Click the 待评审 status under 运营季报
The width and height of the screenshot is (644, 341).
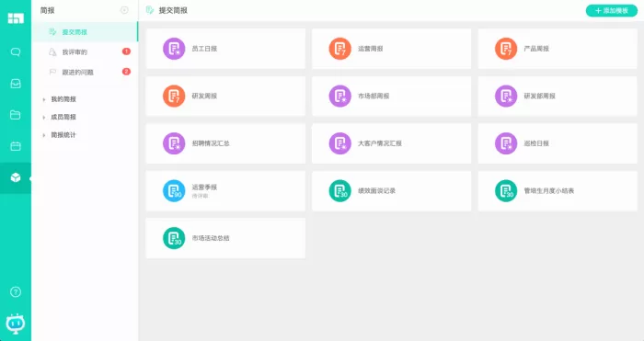click(x=200, y=196)
